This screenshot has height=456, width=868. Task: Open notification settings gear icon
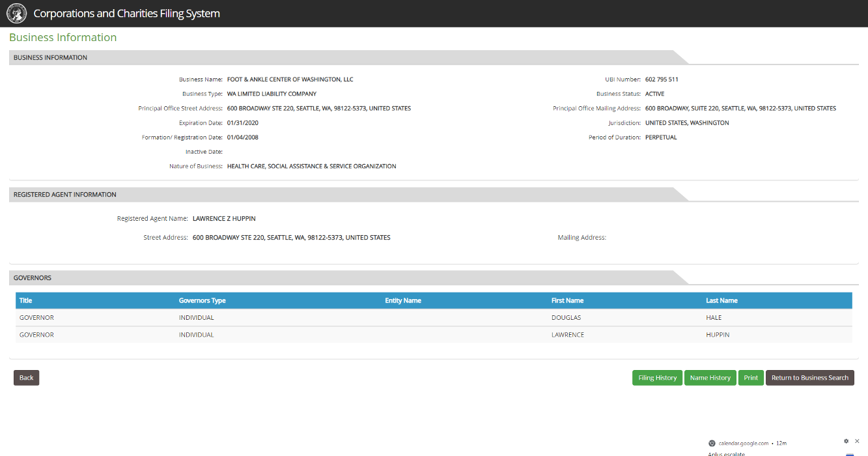coord(846,441)
